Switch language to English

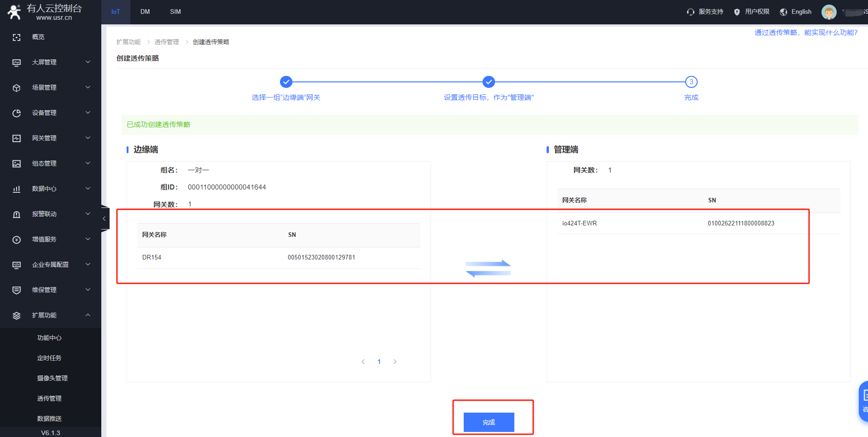(x=801, y=12)
